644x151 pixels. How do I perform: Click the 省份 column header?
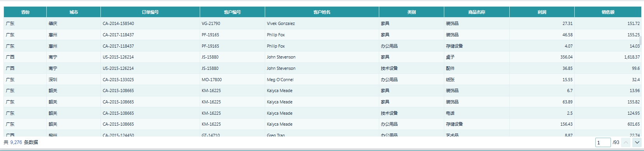click(25, 12)
